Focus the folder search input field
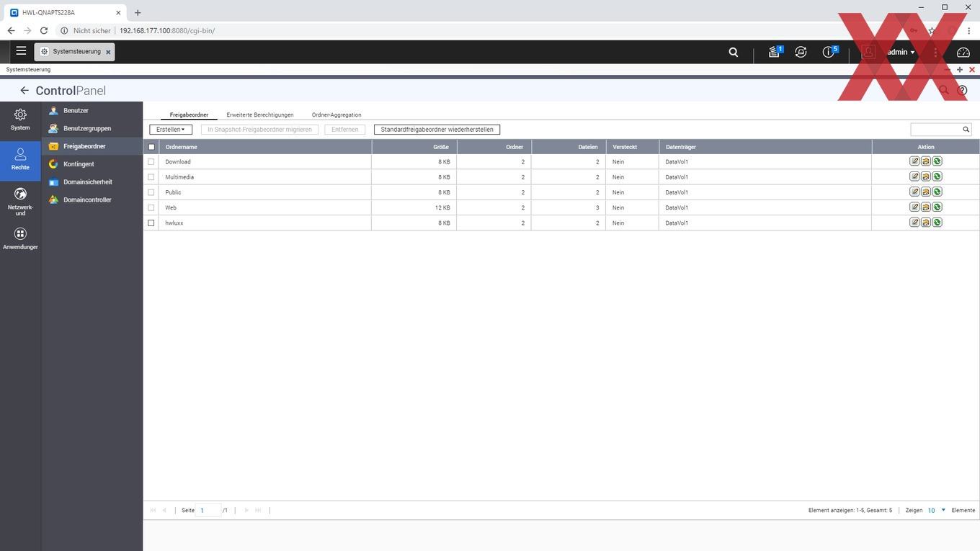Image resolution: width=980 pixels, height=551 pixels. click(x=936, y=130)
